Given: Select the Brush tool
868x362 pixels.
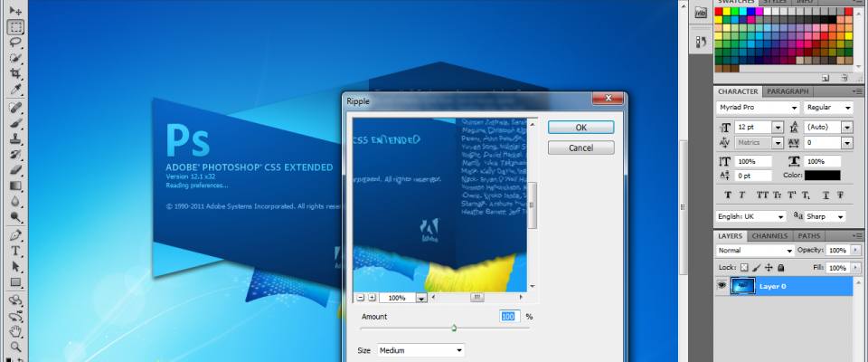Looking at the screenshot, I should pyautogui.click(x=15, y=123).
